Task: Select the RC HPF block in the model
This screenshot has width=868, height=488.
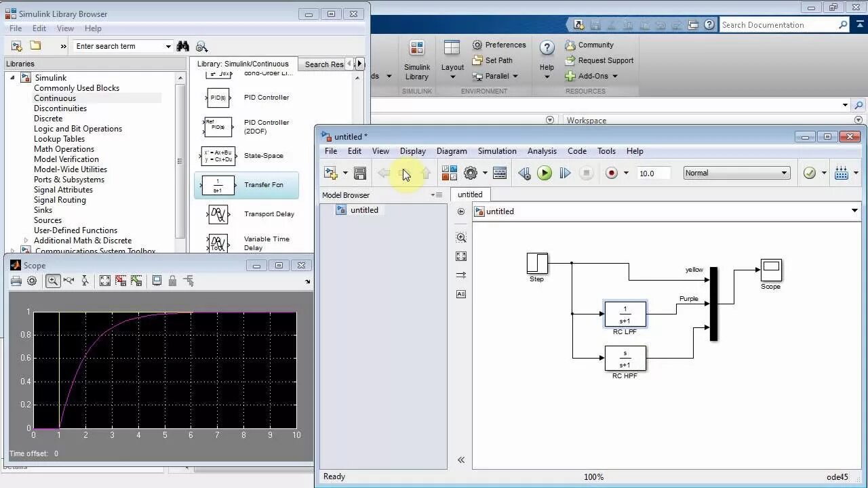Action: click(x=625, y=359)
